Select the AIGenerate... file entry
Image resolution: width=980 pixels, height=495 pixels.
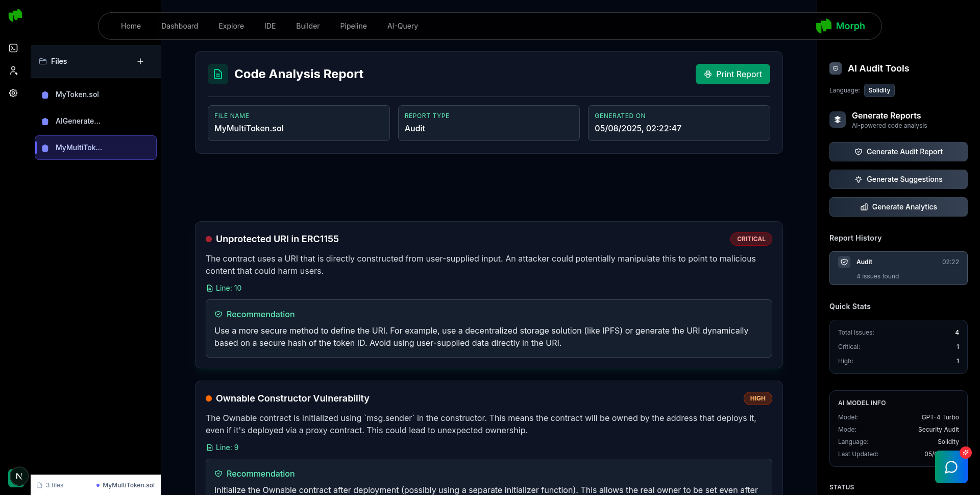click(95, 121)
